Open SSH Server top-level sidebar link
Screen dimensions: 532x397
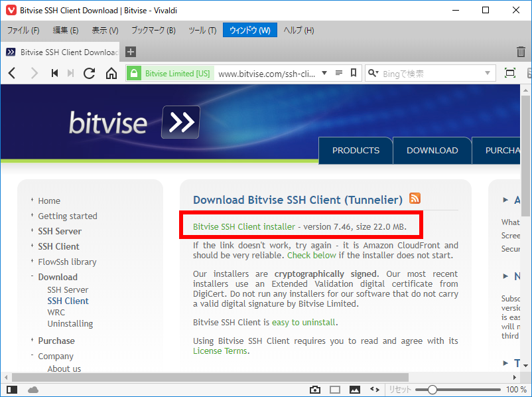[60, 231]
